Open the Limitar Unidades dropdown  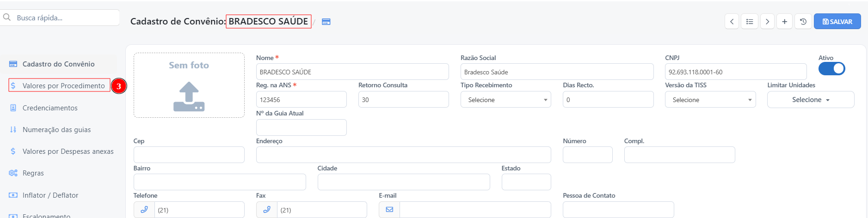(811, 100)
